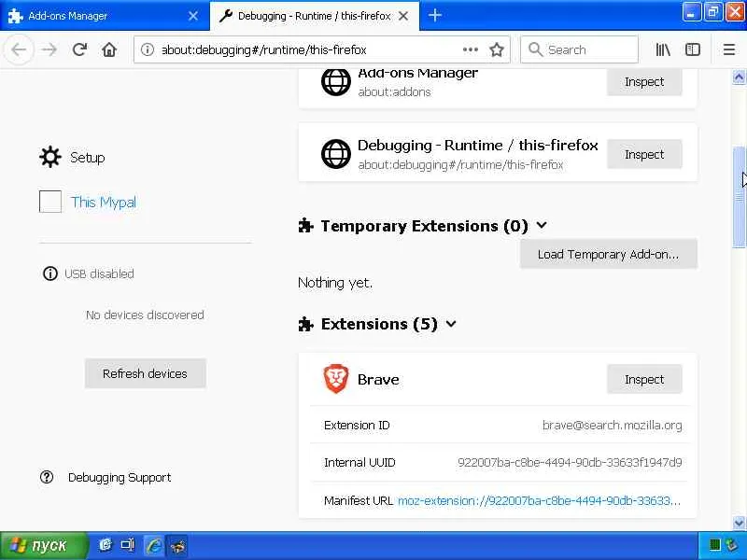Select the Debugging - Runtime tab
Viewport: 747px width, 560px height.
point(315,16)
